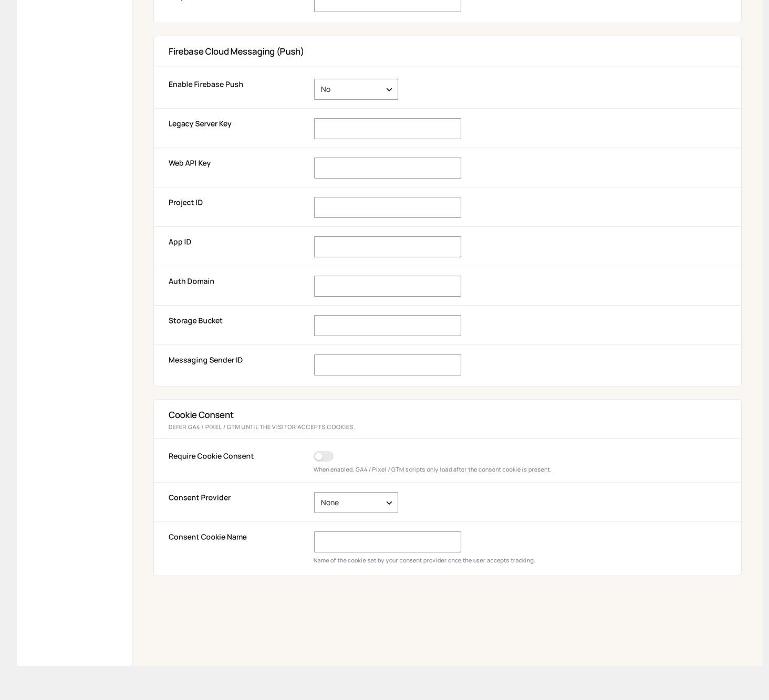Viewport: 769px width, 700px height.
Task: Click the Cookie Consent section heading
Action: click(x=201, y=415)
